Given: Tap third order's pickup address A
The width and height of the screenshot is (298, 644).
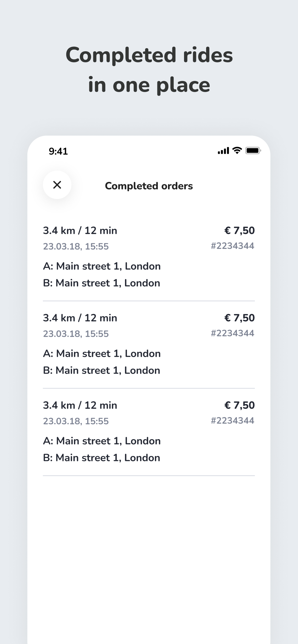Looking at the screenshot, I should (x=102, y=441).
